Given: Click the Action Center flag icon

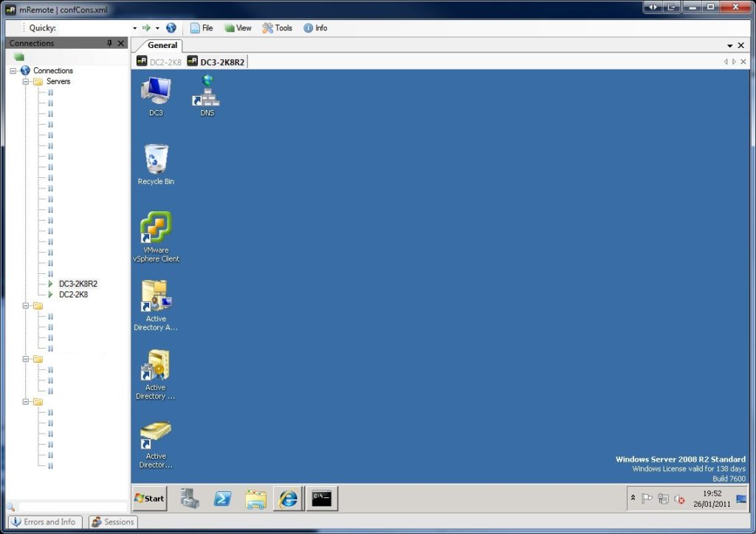Looking at the screenshot, I should (x=647, y=499).
